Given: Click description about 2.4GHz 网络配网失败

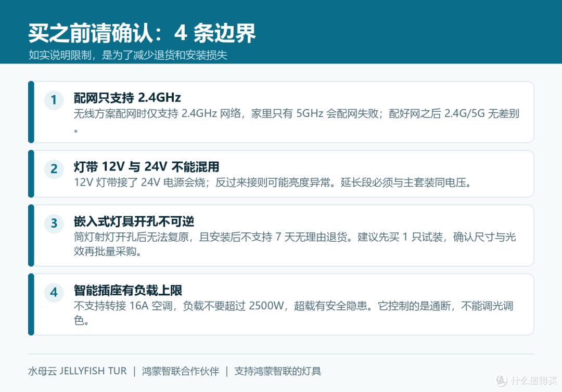Looking at the screenshot, I should click(x=297, y=121).
